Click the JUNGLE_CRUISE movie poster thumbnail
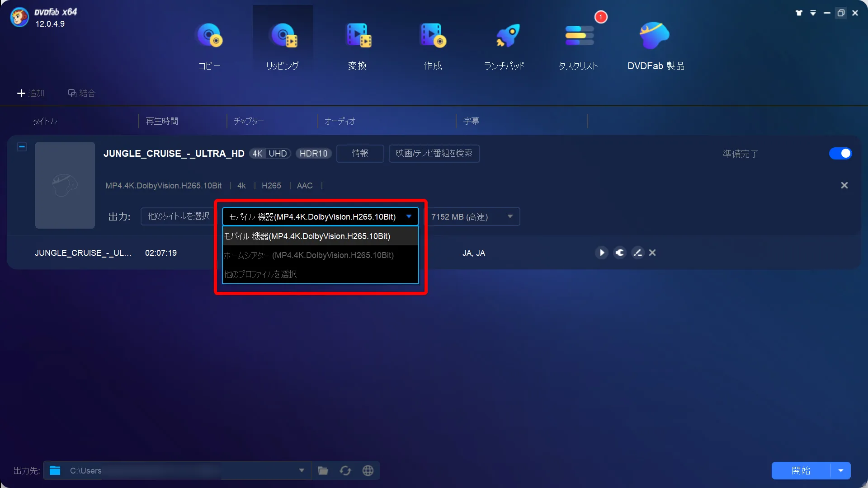The height and width of the screenshot is (488, 868). [x=65, y=185]
